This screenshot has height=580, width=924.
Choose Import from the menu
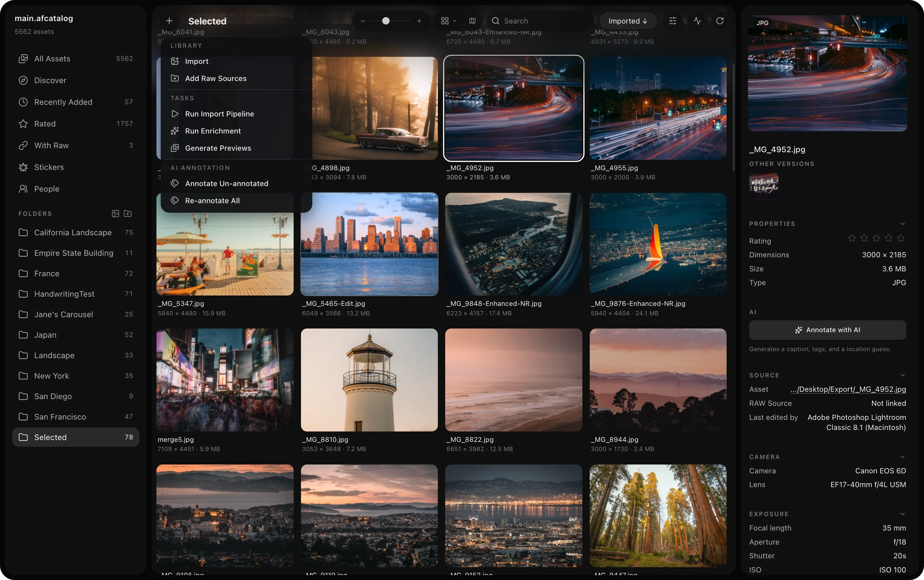[236, 61]
